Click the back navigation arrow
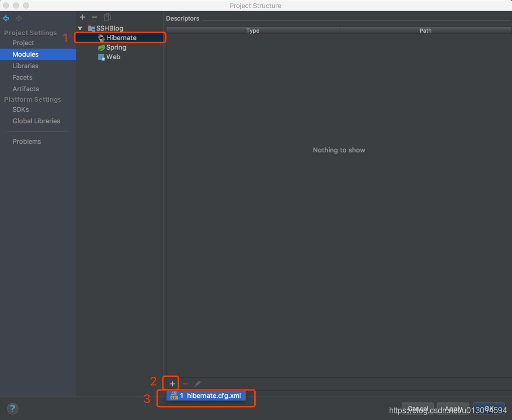Image resolution: width=512 pixels, height=420 pixels. (6, 18)
